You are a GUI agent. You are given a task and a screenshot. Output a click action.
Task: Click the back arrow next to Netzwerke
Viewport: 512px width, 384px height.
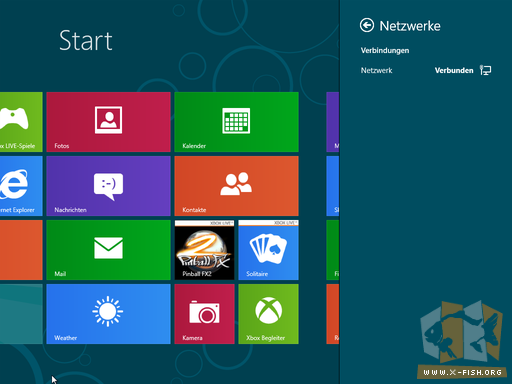click(367, 25)
